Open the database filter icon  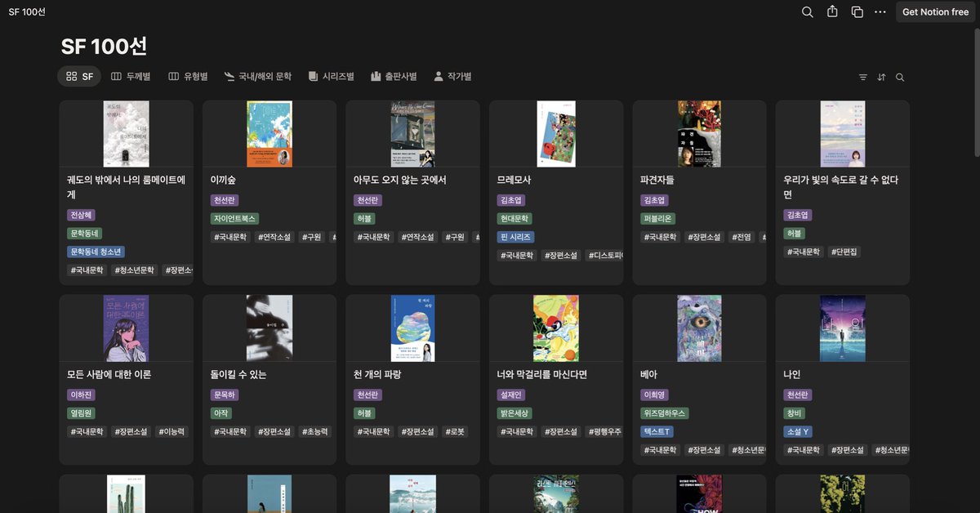click(863, 77)
